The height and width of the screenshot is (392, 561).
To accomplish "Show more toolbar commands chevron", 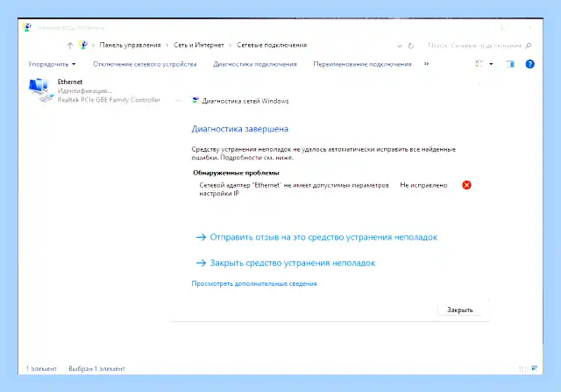I will pos(426,64).
